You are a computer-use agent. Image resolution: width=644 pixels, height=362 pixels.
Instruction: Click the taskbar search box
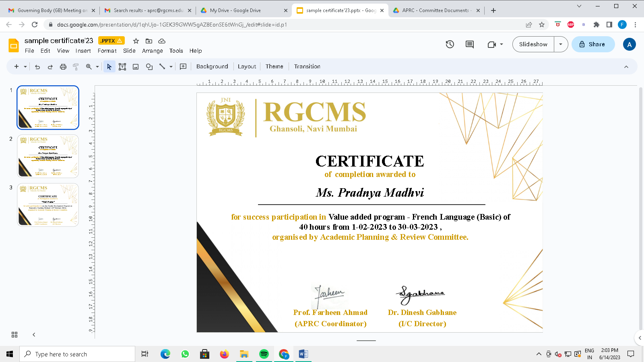(77, 354)
